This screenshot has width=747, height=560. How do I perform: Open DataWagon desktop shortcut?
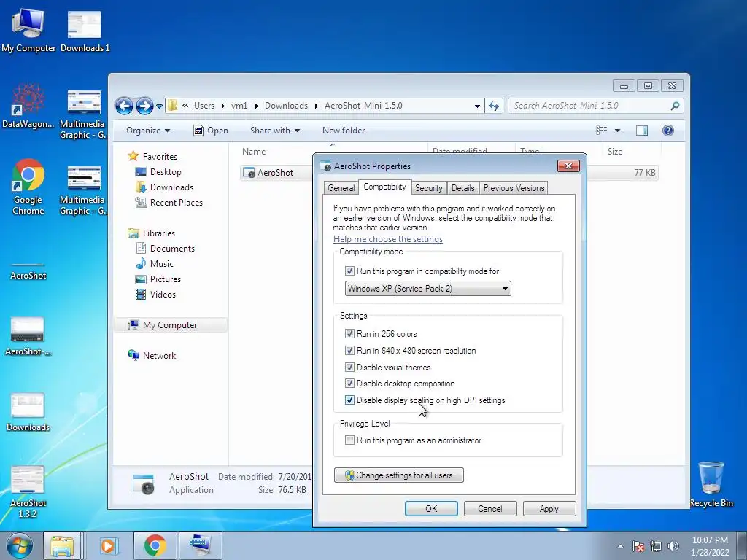tap(28, 106)
